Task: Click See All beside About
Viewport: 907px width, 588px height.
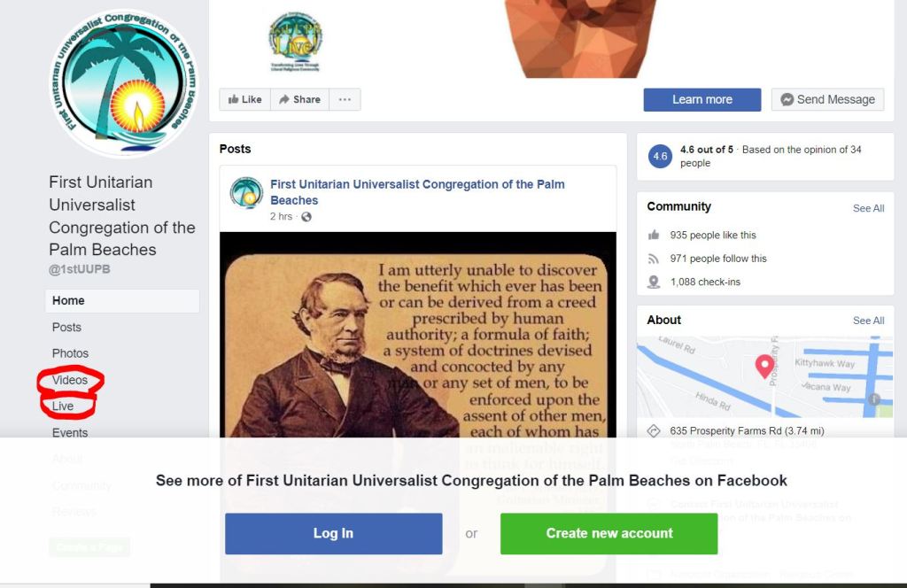Action: click(x=868, y=321)
